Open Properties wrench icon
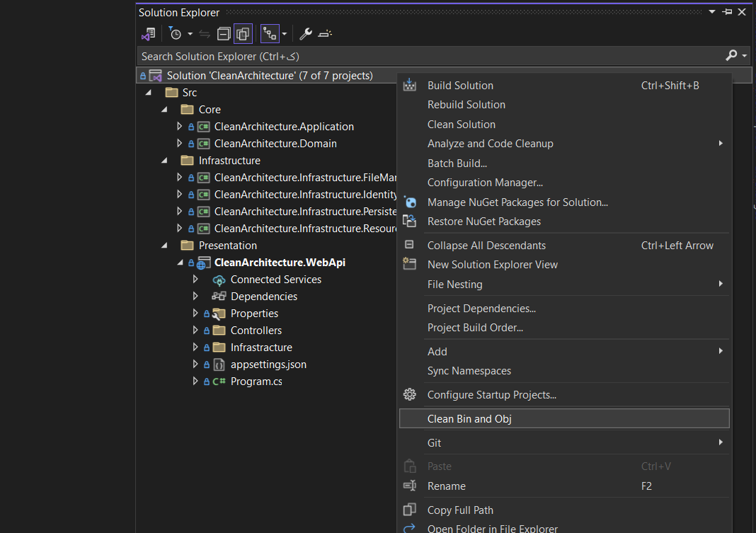Viewport: 756px width, 533px height. pyautogui.click(x=306, y=34)
